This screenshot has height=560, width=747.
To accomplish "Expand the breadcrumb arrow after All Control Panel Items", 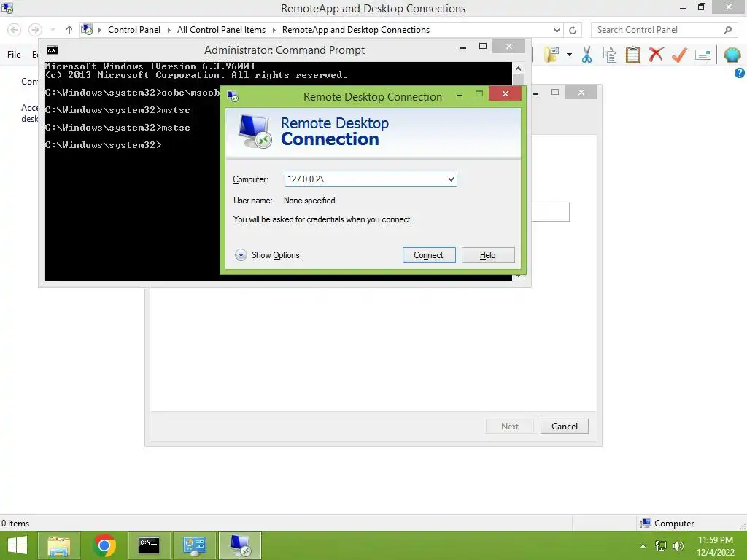I will coord(274,30).
